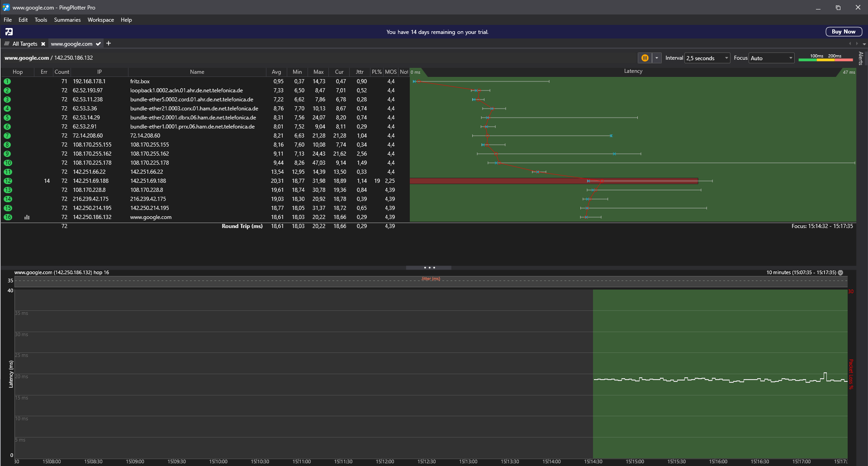The width and height of the screenshot is (868, 466).
Task: Click the Jitter (ms) label on timeline
Action: [431, 279]
